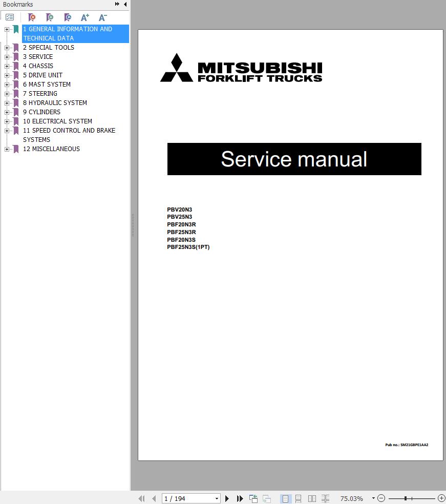
Task: Open the 7 STEERING bookmark
Action: (x=40, y=94)
